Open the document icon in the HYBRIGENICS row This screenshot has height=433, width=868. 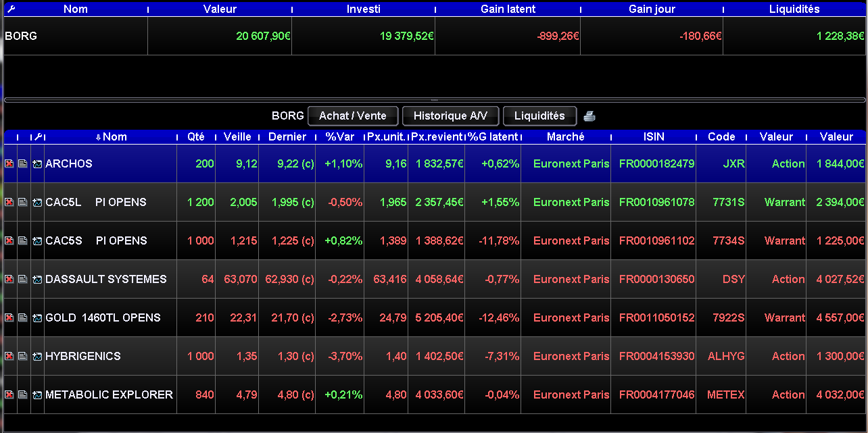click(23, 356)
